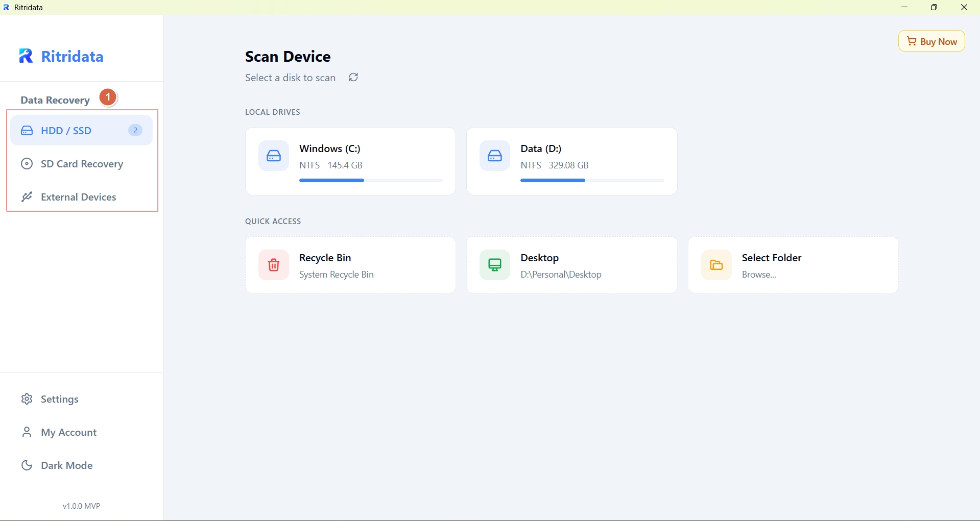Image resolution: width=980 pixels, height=521 pixels.
Task: Click the red Recycle Bin trash icon
Action: tap(274, 265)
